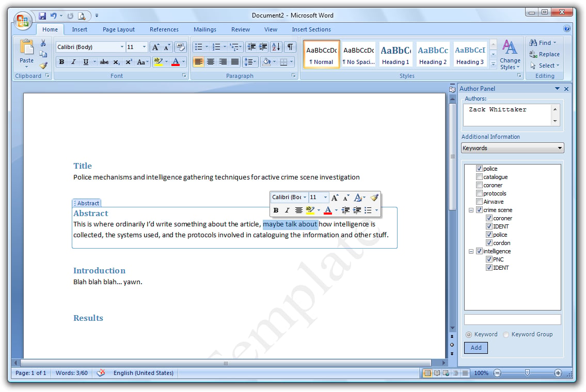
Task: Check the Airwave keyword
Action: pyautogui.click(x=479, y=201)
